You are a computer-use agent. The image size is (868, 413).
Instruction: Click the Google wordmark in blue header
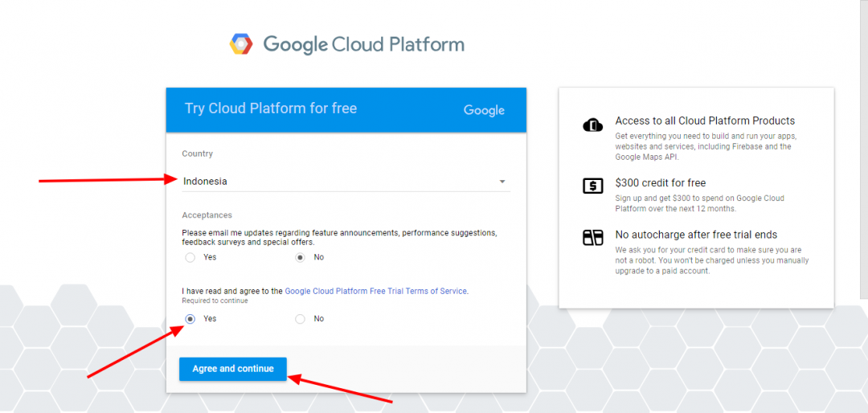point(484,110)
